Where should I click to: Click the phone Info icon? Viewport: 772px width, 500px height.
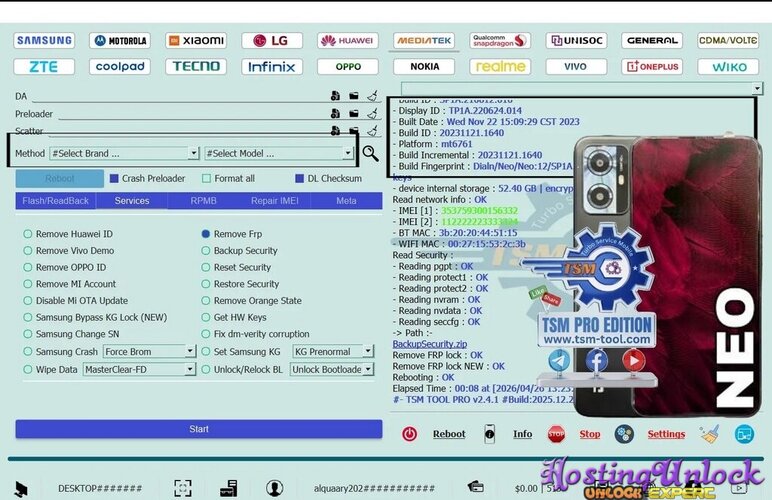(x=489, y=434)
